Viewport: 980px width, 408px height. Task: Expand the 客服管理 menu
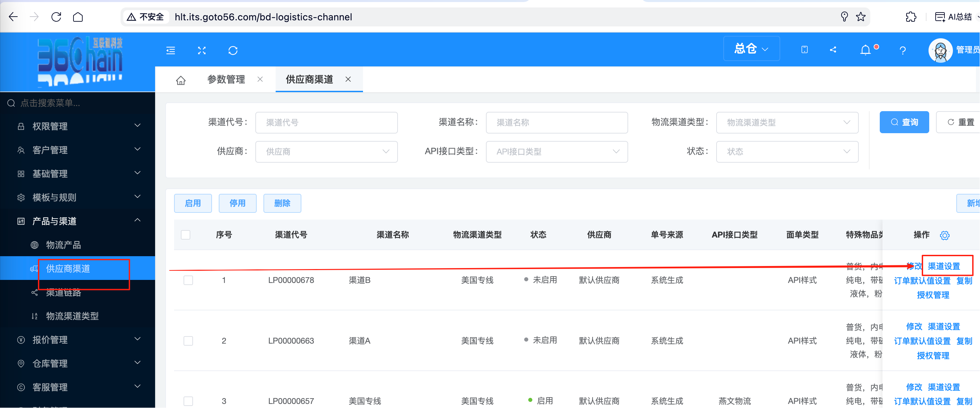[x=78, y=387]
